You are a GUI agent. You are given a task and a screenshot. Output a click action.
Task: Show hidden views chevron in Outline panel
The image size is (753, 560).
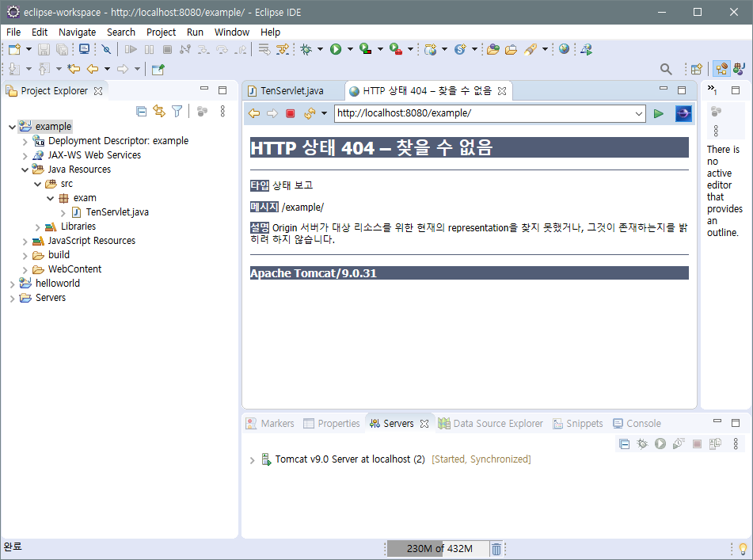coord(712,90)
